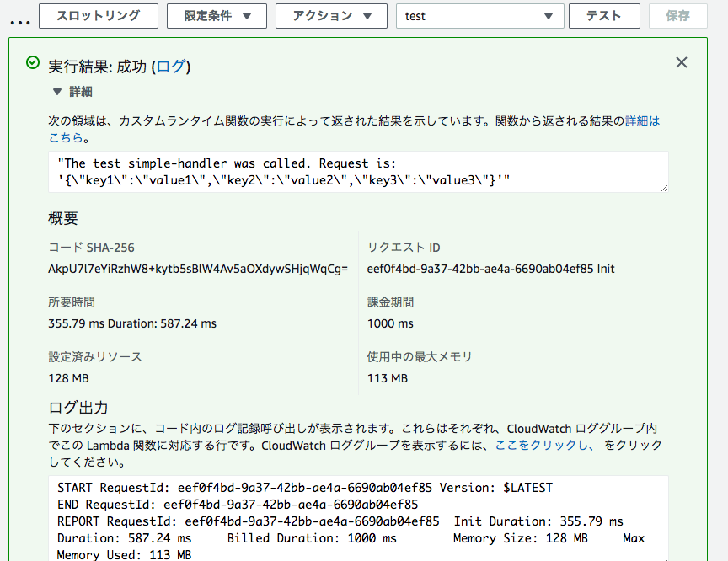The width and height of the screenshot is (728, 561).
Task: Select the code SHA-256 hash value
Action: coord(198,270)
